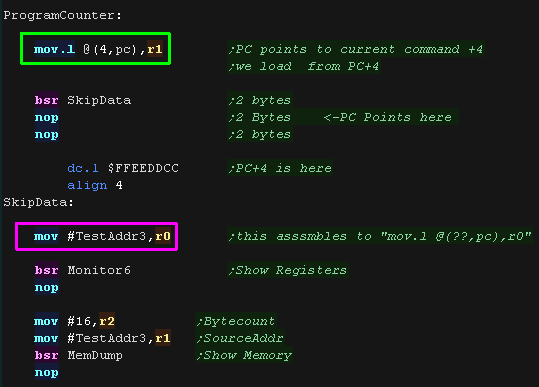Screen dimensions: 539x387
Task: Click the 'PC Points here' comment
Action: pos(387,118)
